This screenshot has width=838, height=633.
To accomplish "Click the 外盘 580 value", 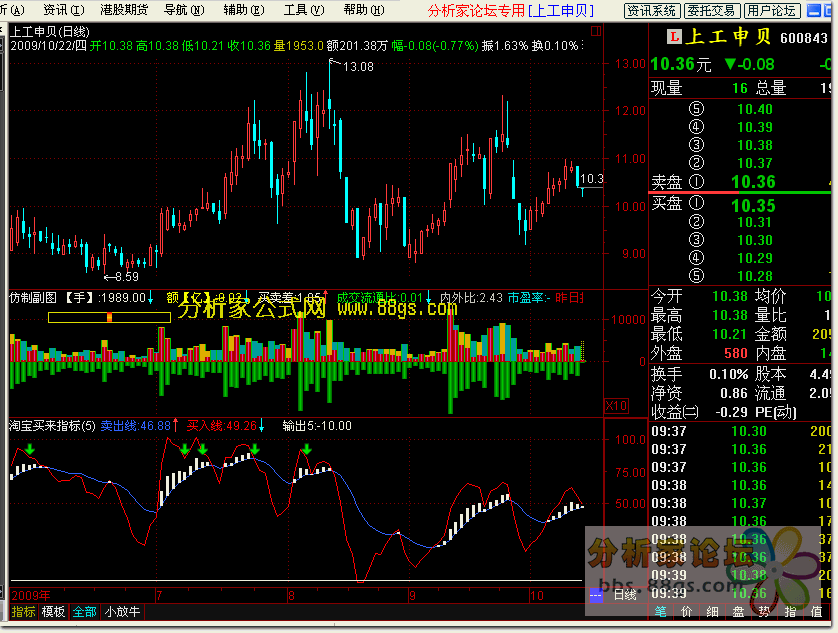I will point(735,353).
